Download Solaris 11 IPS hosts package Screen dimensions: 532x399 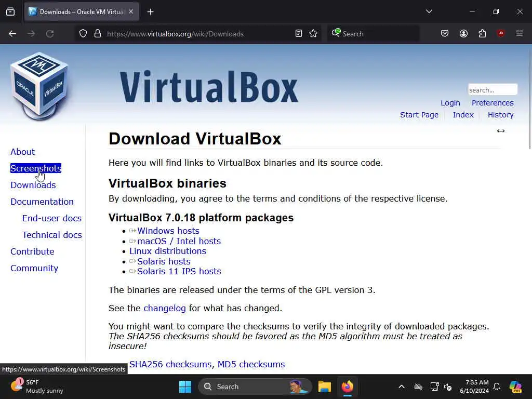179,271
